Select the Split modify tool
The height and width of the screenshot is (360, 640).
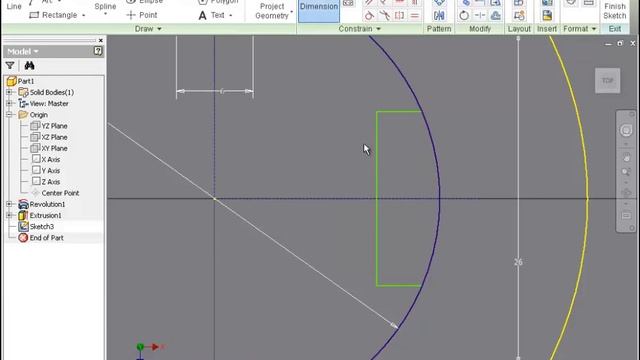(480, 16)
